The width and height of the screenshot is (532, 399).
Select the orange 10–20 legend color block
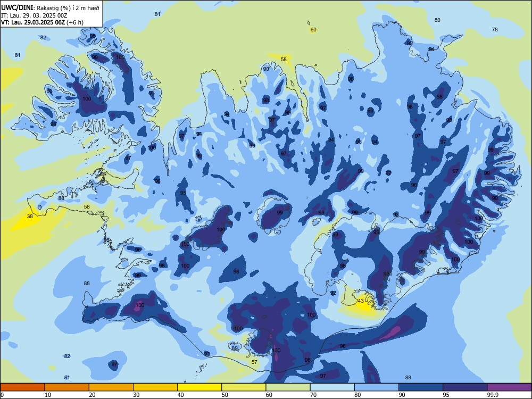pos(67,387)
